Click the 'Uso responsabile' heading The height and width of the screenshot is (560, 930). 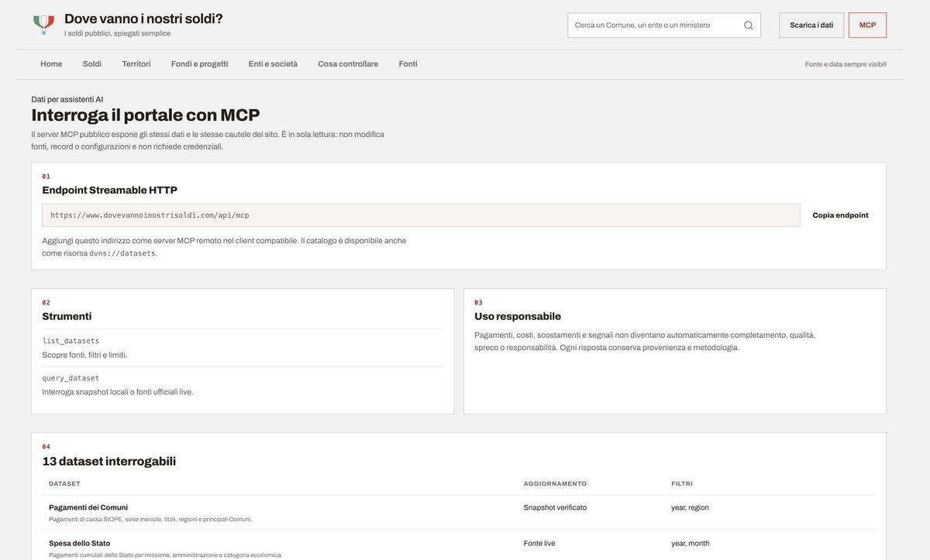[x=518, y=316]
